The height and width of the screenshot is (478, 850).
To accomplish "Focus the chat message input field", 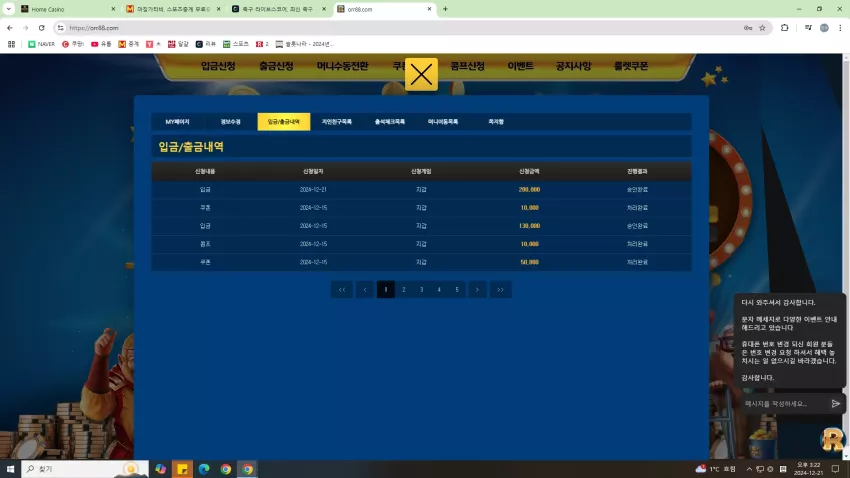I will click(783, 404).
